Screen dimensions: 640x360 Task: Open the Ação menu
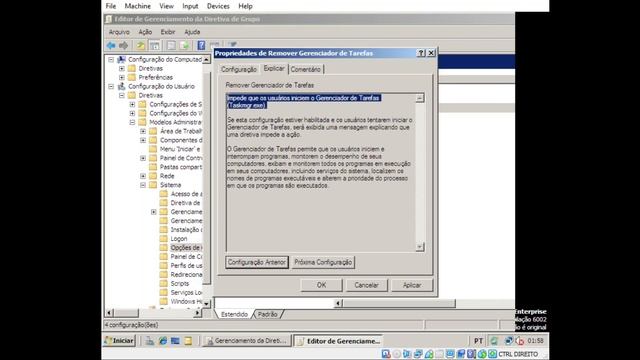(x=145, y=32)
